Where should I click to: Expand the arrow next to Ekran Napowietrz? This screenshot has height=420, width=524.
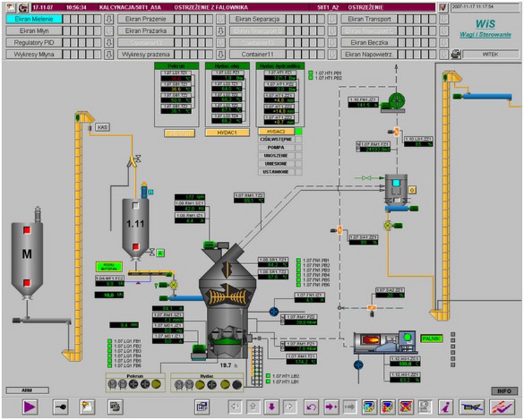(x=442, y=54)
